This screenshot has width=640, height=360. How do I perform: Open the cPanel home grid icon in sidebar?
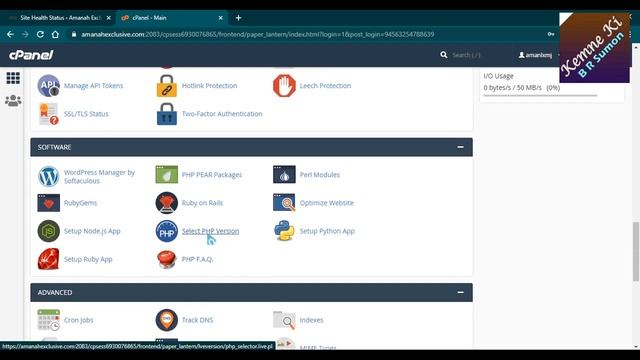pyautogui.click(x=13, y=78)
